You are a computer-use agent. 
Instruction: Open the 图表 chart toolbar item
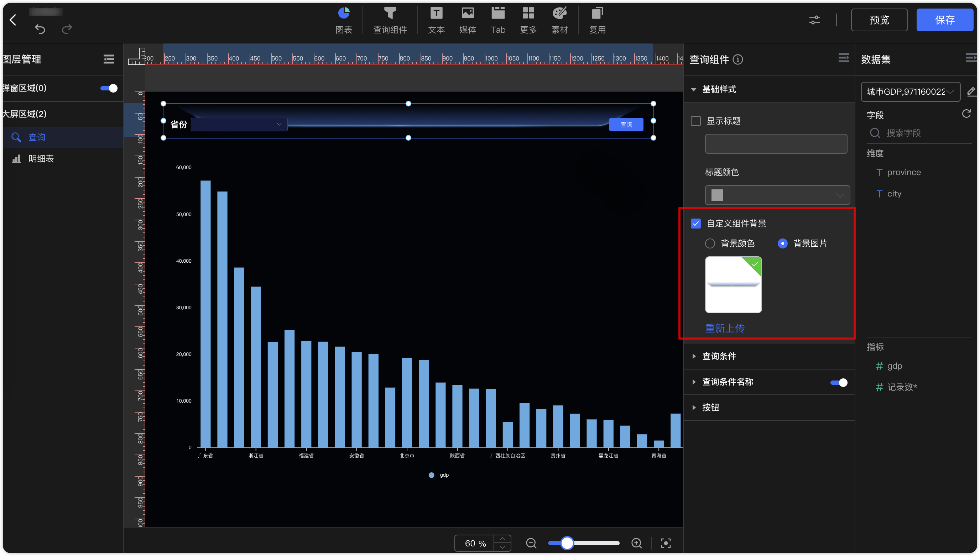click(x=343, y=21)
